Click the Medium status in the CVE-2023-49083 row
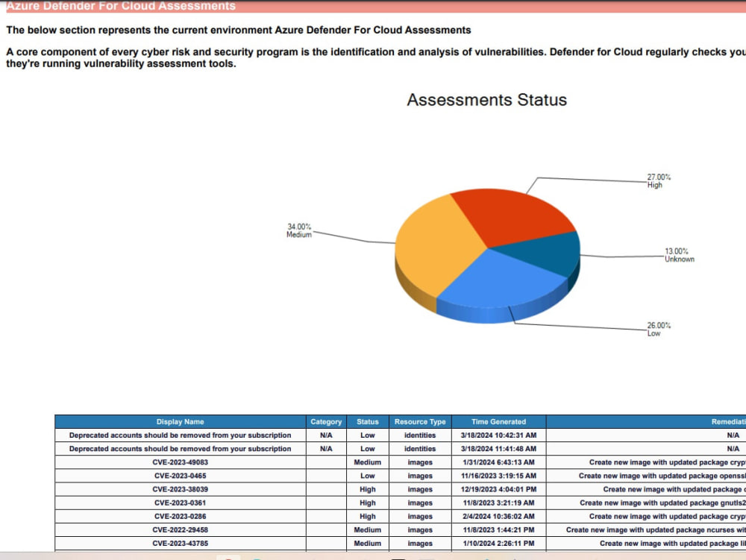 (x=367, y=462)
